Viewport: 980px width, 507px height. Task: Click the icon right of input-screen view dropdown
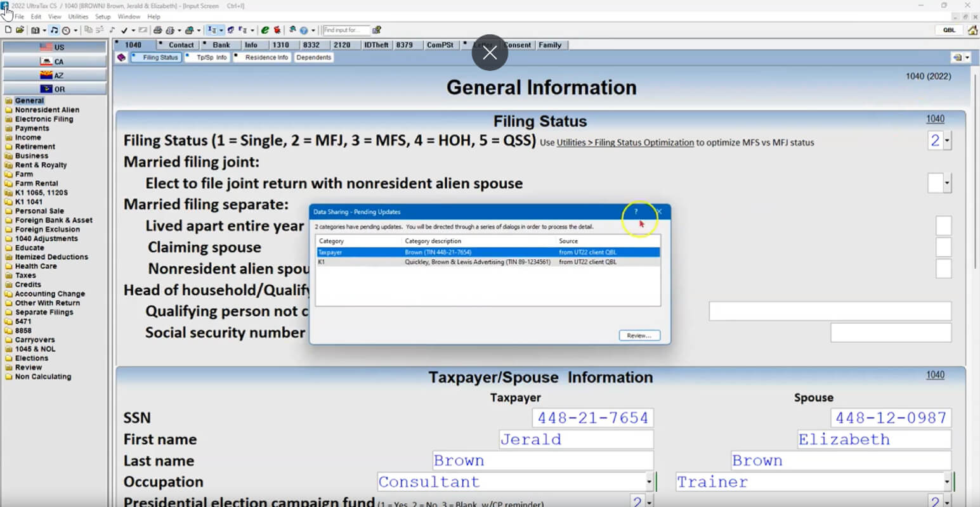pos(230,30)
